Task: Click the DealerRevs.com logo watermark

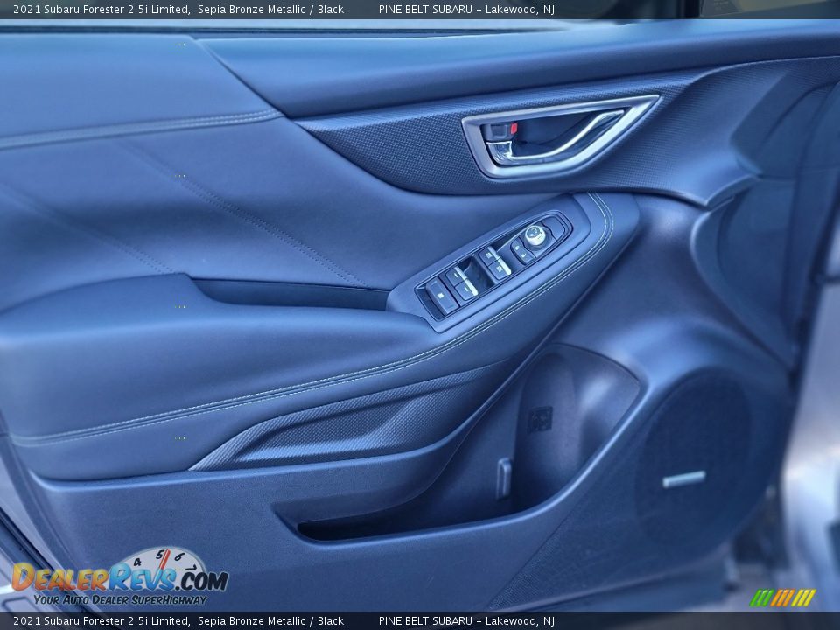Action: tap(120, 579)
